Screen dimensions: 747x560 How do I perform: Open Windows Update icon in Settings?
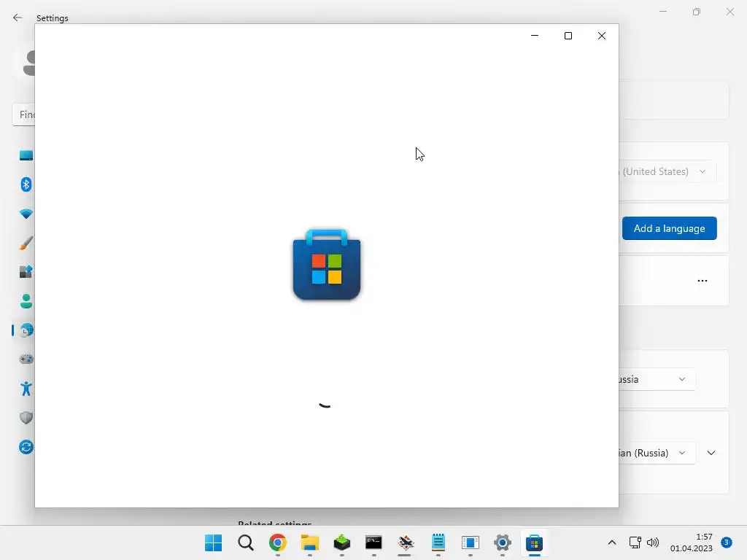[x=26, y=447]
